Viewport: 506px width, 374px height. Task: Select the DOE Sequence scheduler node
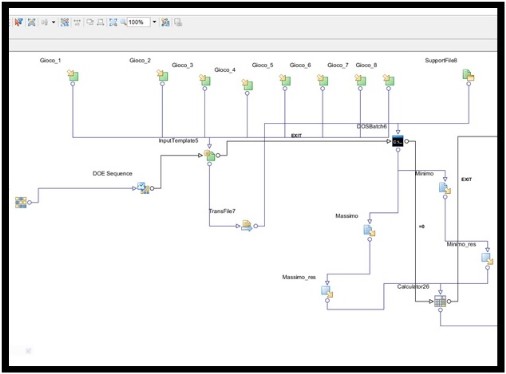143,188
